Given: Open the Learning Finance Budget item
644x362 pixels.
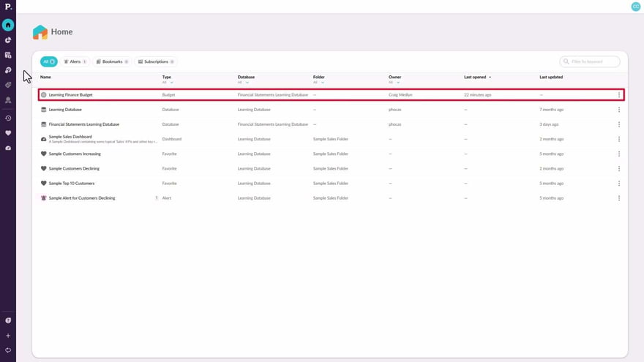Looking at the screenshot, I should click(x=70, y=95).
